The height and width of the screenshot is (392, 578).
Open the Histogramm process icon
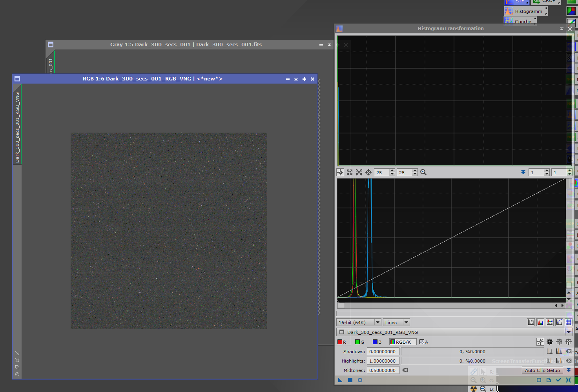pos(525,11)
